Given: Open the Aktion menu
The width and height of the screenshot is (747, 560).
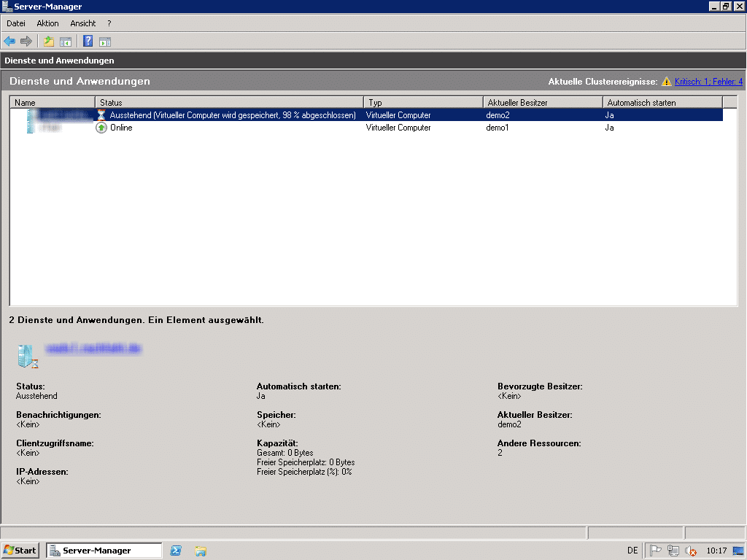Looking at the screenshot, I should tap(47, 23).
